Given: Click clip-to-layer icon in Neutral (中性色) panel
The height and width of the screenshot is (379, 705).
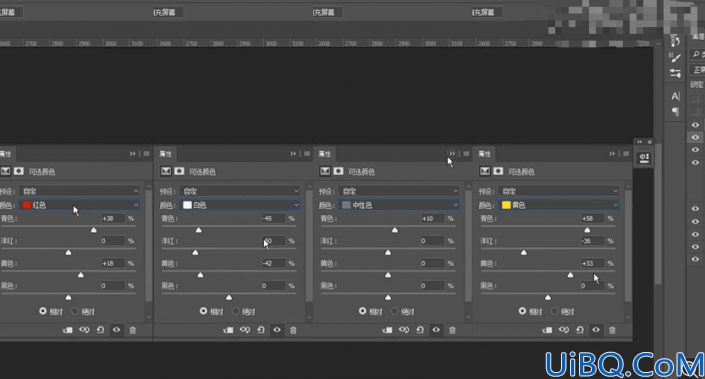Looking at the screenshot, I should [387, 330].
